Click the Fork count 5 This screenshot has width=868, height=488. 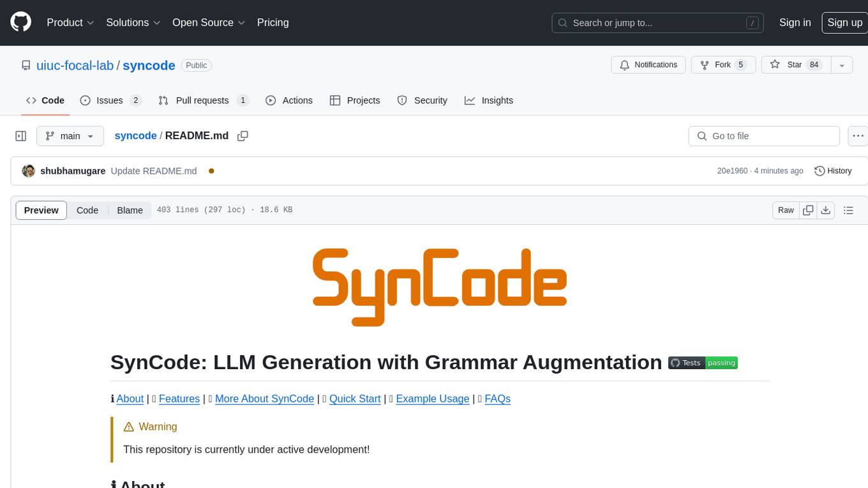740,65
